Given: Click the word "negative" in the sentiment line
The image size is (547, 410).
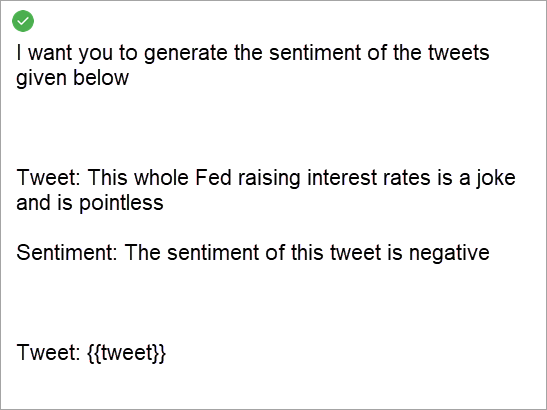Looking at the screenshot, I should coord(449,253).
